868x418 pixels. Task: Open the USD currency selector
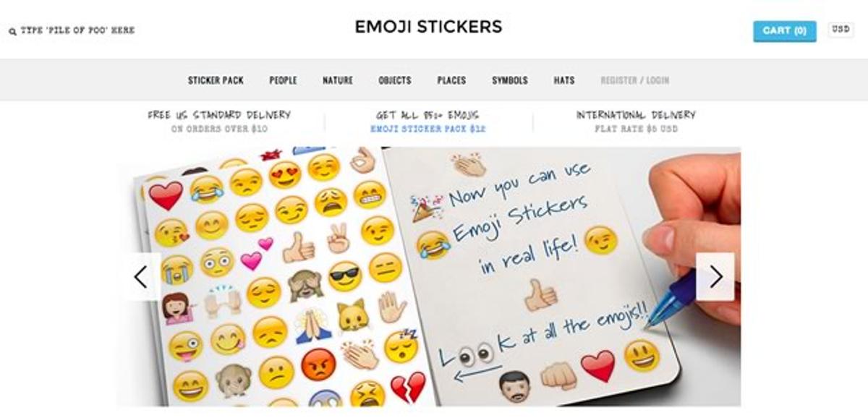(x=841, y=30)
